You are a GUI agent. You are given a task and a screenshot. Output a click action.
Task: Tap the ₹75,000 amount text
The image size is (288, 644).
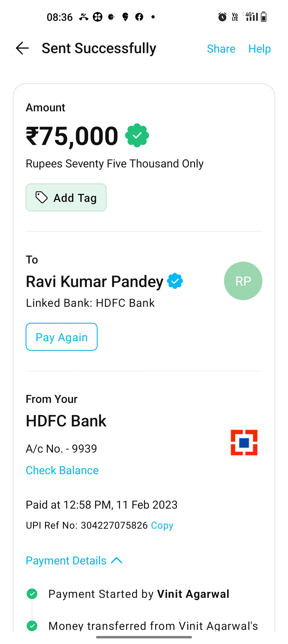tap(72, 136)
